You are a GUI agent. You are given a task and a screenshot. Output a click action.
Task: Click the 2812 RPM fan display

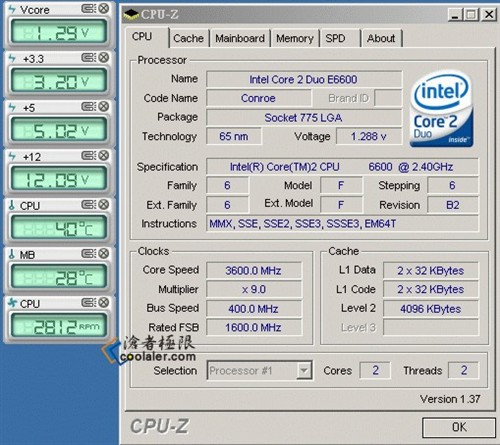point(59,326)
